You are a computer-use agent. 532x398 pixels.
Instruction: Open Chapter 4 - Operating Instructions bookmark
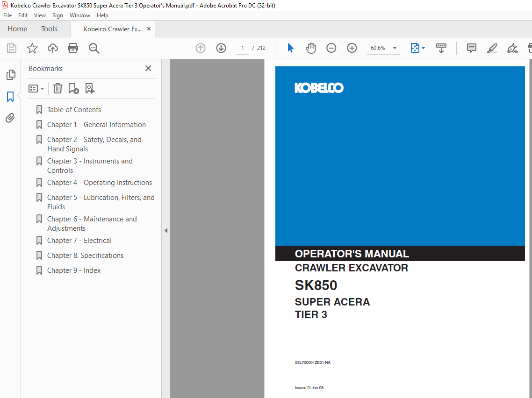tap(100, 182)
